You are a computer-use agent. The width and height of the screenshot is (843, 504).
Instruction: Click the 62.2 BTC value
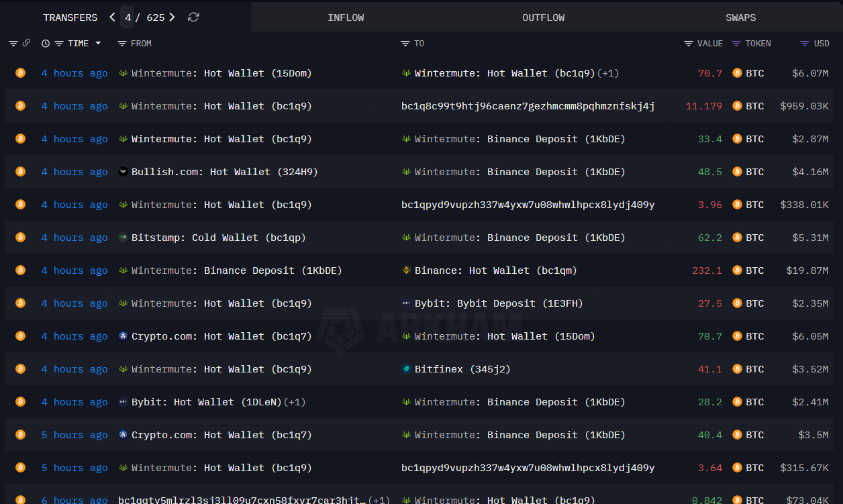710,238
